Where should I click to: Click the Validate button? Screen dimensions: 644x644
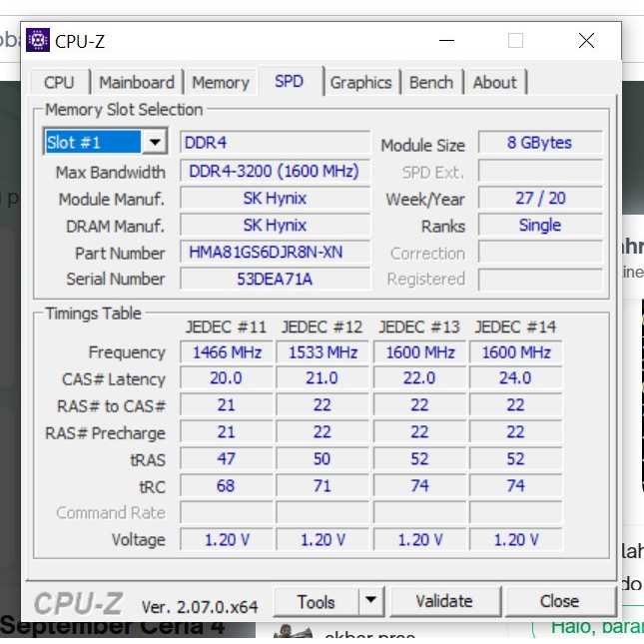tap(444, 601)
